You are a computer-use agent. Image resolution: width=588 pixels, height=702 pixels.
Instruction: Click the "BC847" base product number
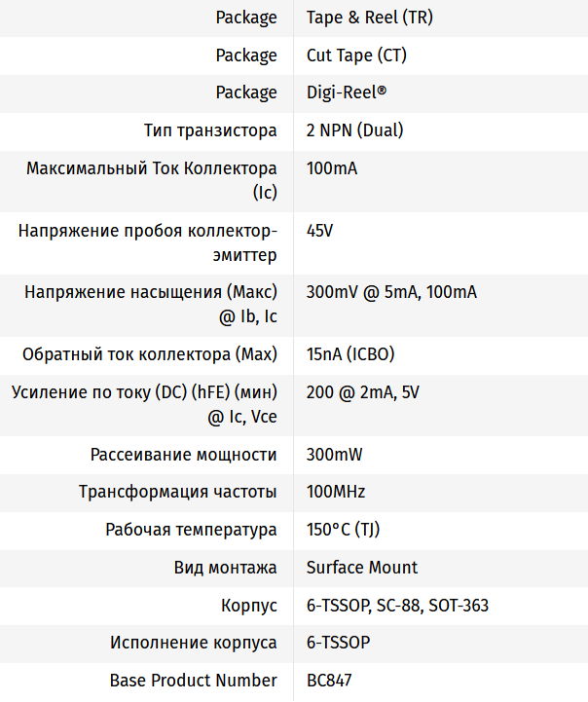[x=329, y=681]
